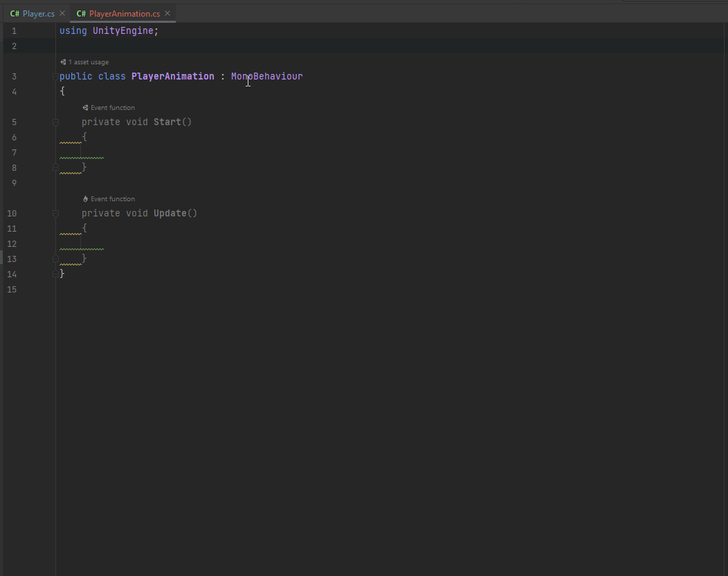Close the PlayerAnimation.cs tab
The height and width of the screenshot is (576, 728).
pyautogui.click(x=167, y=13)
